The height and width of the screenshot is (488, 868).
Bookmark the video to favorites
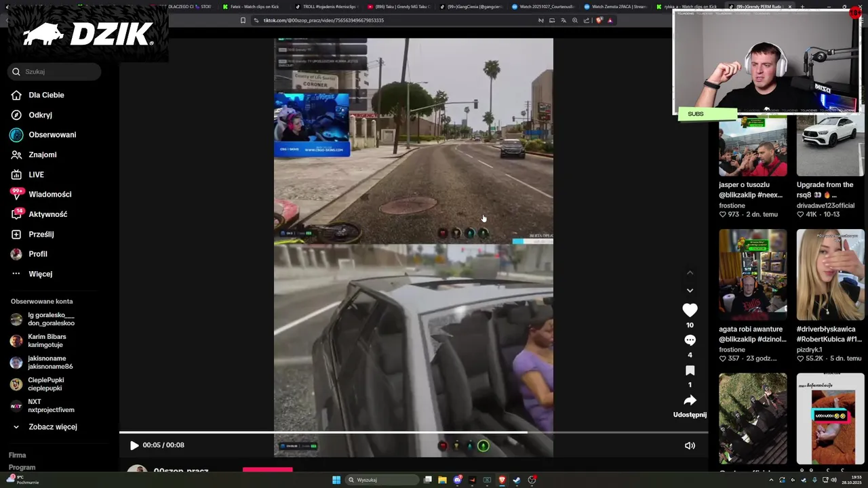690,370
